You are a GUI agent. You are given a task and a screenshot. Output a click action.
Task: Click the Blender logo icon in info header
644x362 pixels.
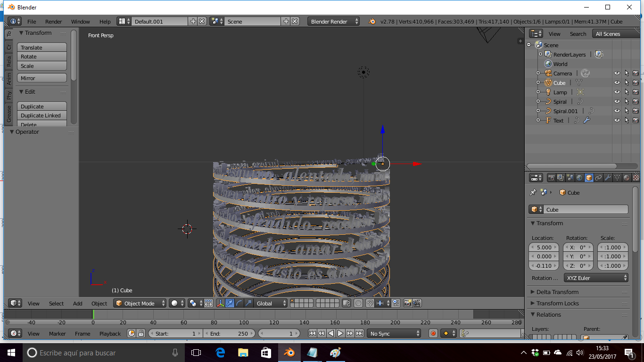372,21
